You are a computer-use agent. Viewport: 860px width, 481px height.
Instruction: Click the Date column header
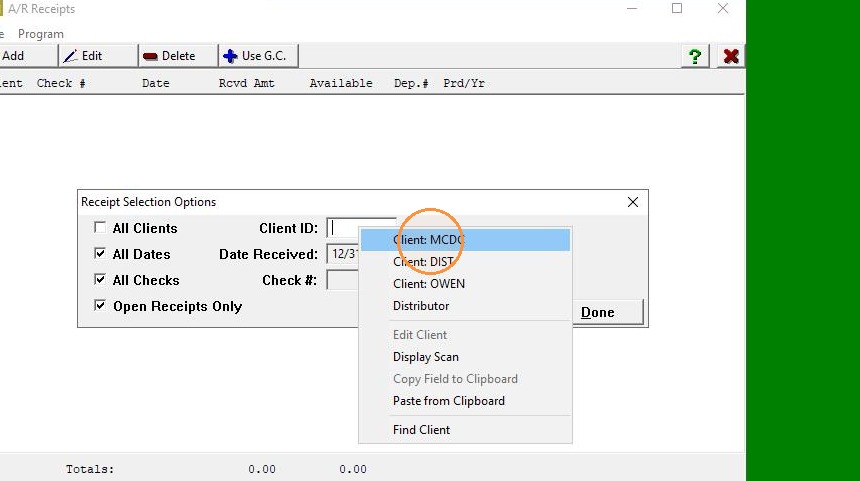(156, 83)
